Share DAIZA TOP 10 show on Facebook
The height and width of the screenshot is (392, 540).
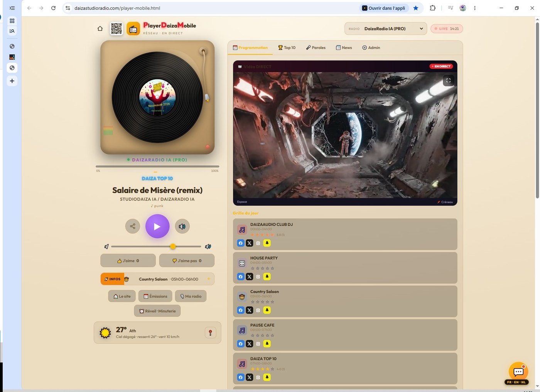tap(241, 377)
